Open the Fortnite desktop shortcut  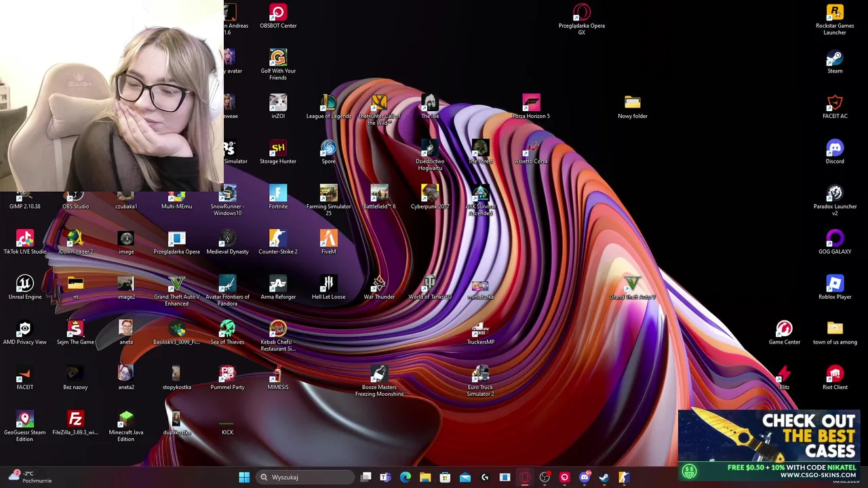tap(278, 198)
